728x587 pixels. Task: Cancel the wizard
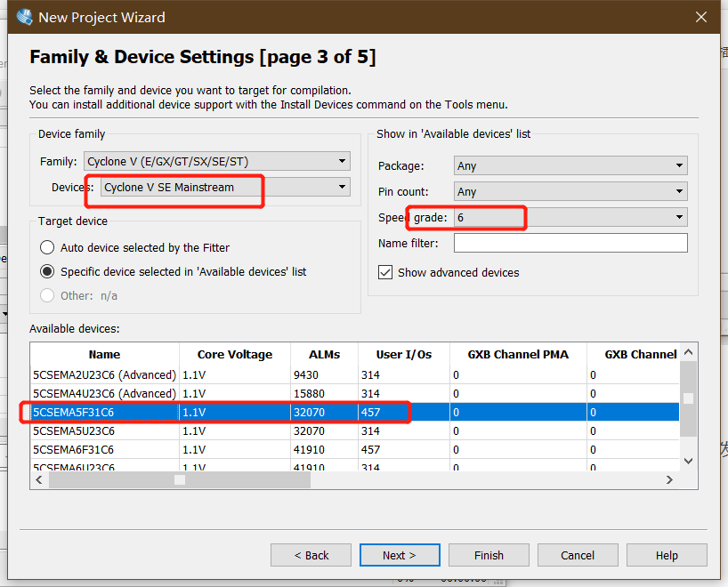(578, 555)
